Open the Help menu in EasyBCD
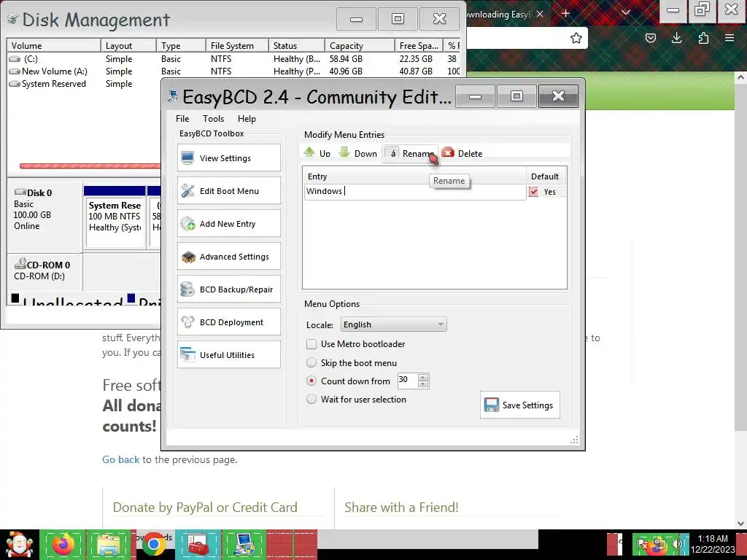 (x=247, y=119)
